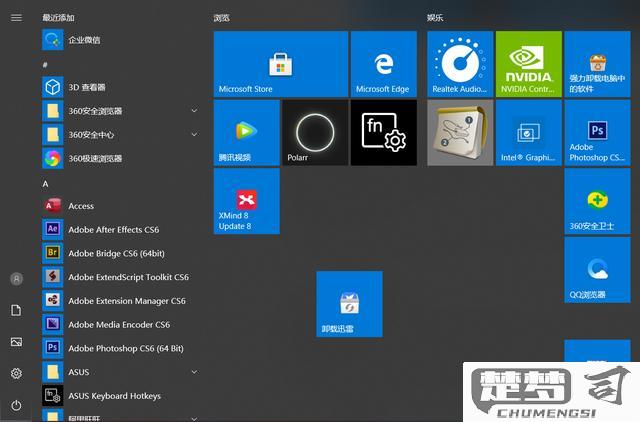Screen dimensions: 640x422
Task: Click the 浏览 tile group title
Action: (222, 18)
